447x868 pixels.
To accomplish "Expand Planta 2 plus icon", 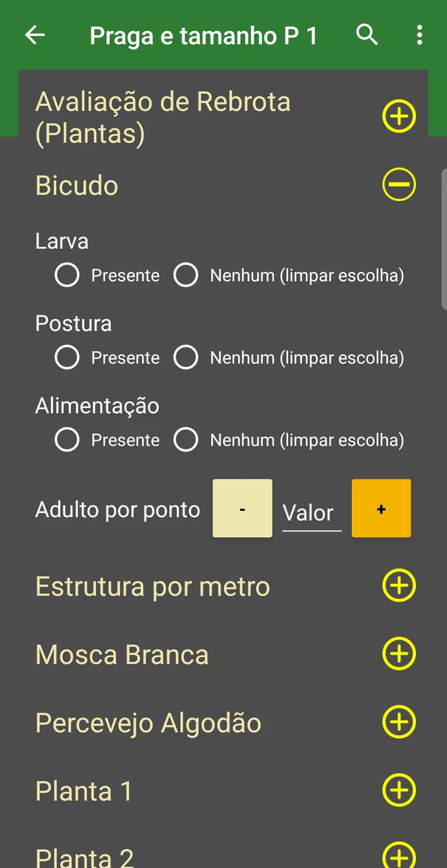I will (x=399, y=856).
